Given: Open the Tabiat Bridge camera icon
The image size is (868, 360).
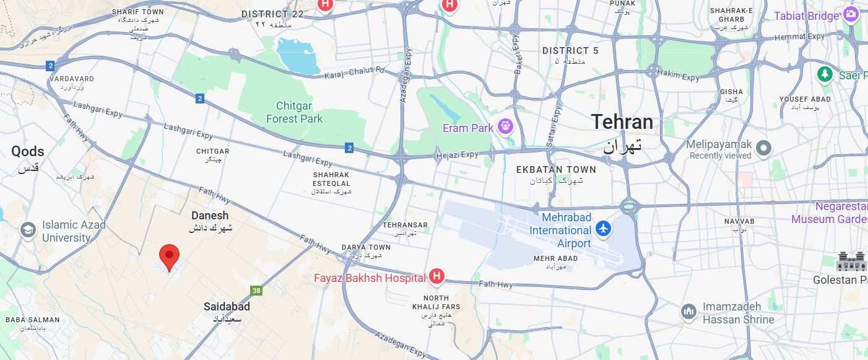Looking at the screenshot, I should pyautogui.click(x=851, y=14).
